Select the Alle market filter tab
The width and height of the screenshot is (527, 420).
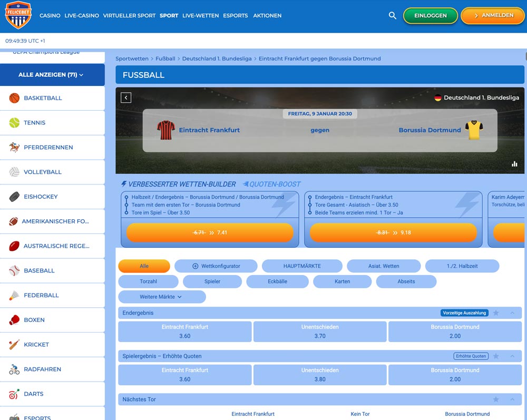pos(144,266)
